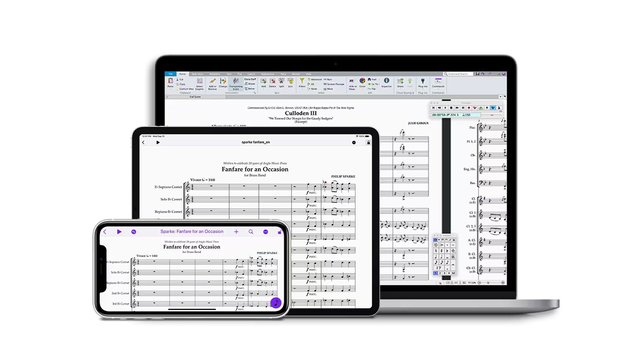Image resolution: width=644 pixels, height=355 pixels.
Task: Tap the lock icon on the iPad toolbar
Action: pyautogui.click(x=368, y=142)
